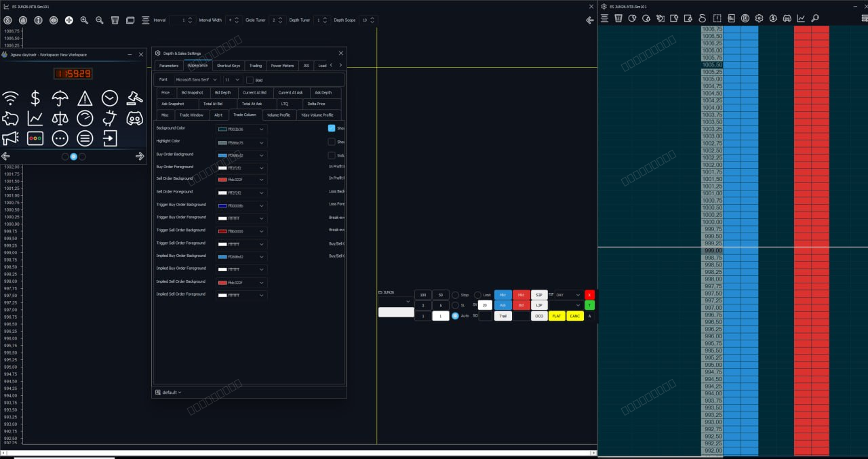868x459 pixels.
Task: Click the Buy Order Background blue swatch
Action: [x=222, y=155]
